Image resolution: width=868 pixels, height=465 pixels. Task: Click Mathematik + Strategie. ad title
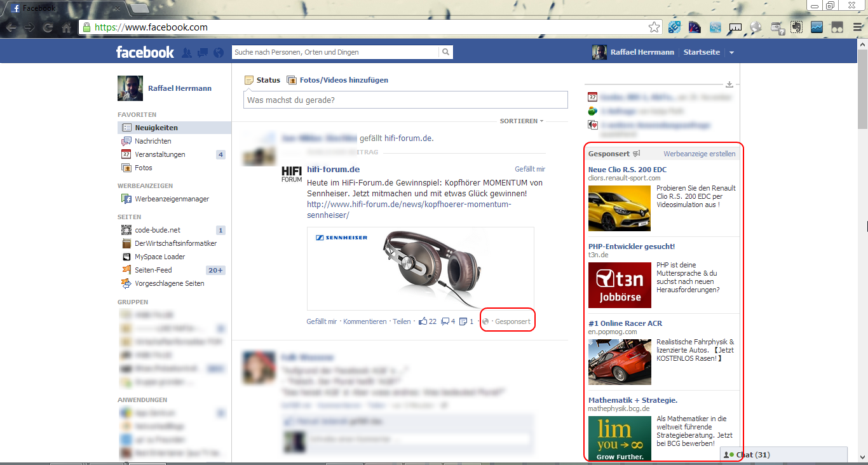[x=633, y=400]
